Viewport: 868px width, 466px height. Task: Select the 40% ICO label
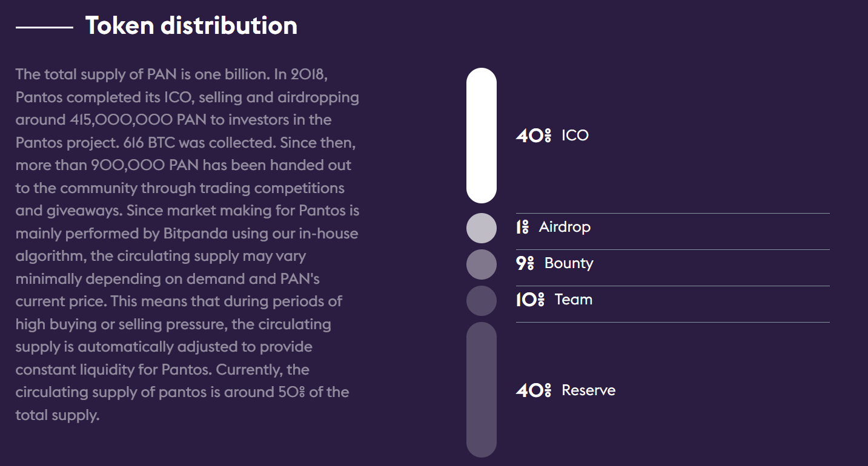552,135
